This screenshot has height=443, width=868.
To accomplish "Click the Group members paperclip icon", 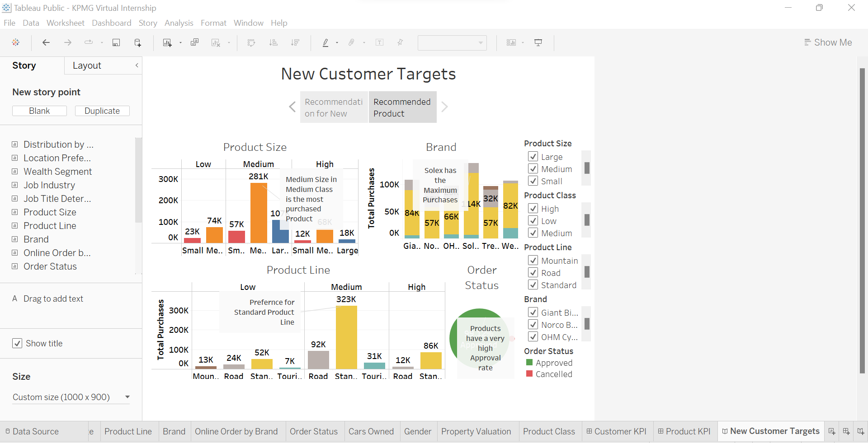I will (351, 42).
